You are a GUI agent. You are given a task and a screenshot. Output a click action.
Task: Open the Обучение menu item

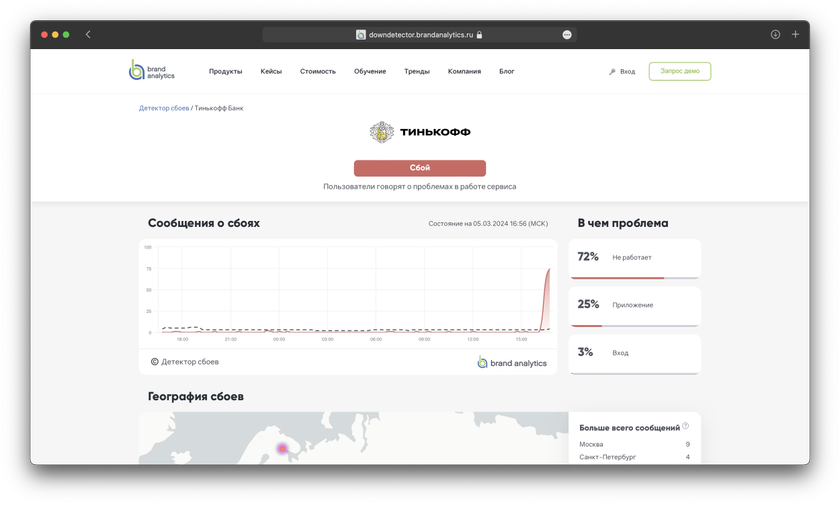(370, 71)
